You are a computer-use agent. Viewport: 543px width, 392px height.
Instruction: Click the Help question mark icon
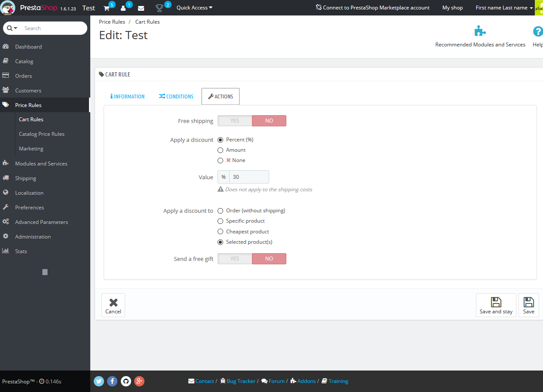538,31
